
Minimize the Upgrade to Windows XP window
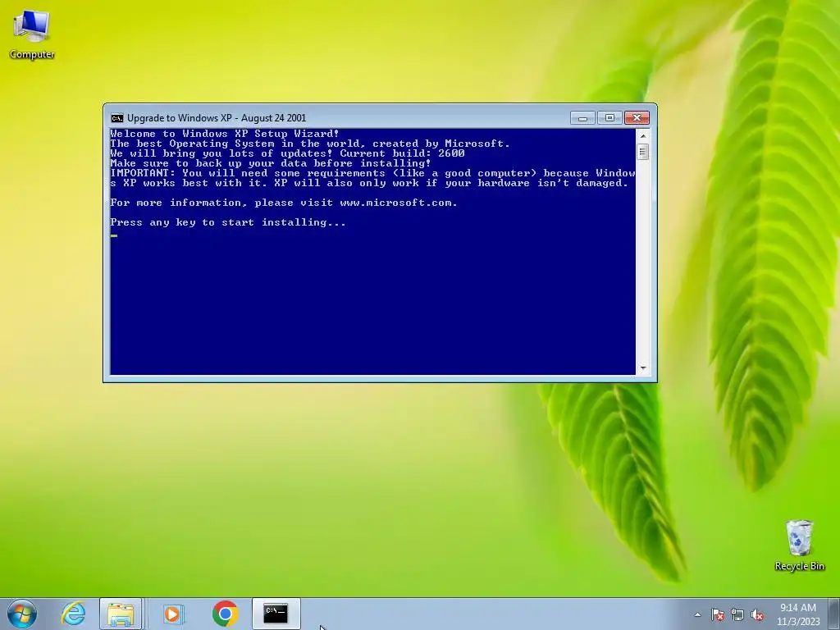point(583,118)
